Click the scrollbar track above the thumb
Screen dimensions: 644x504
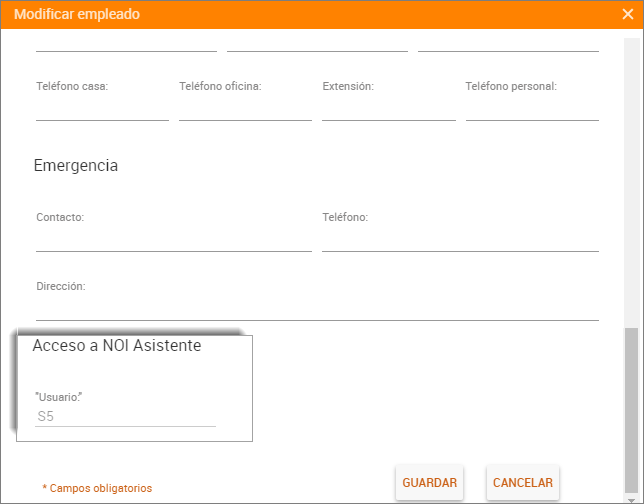[x=630, y=180]
